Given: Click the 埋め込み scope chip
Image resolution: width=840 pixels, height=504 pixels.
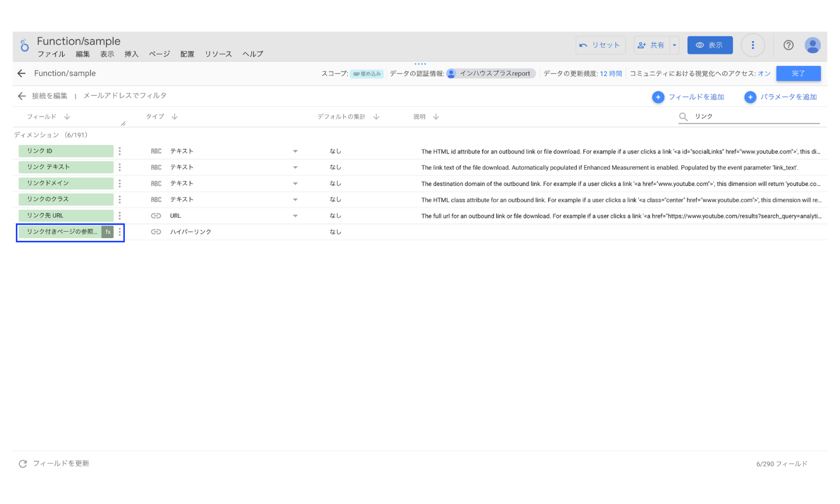Looking at the screenshot, I should 367,74.
